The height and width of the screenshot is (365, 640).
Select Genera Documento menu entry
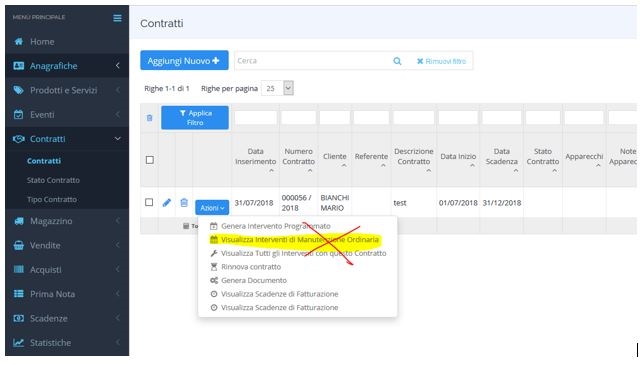[253, 280]
